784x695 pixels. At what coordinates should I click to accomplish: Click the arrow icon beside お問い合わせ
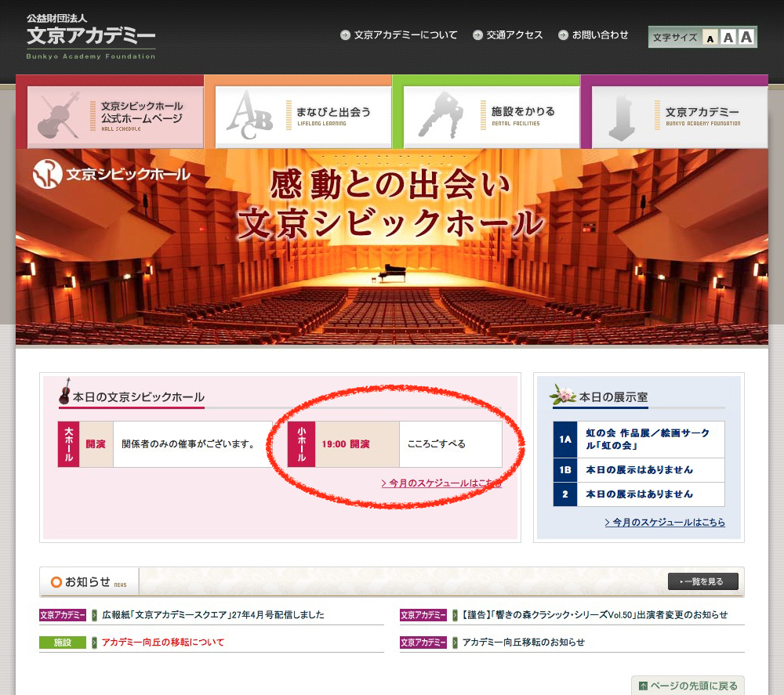pos(563,35)
